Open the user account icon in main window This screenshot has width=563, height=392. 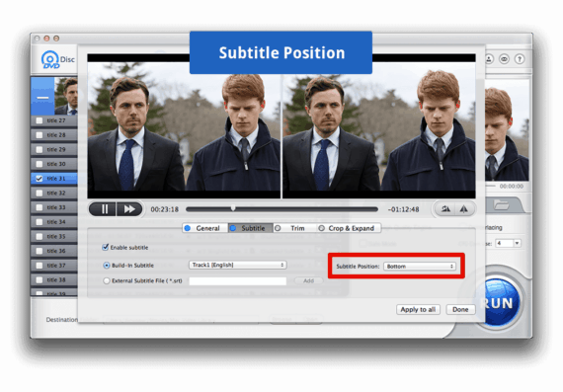pos(489,59)
